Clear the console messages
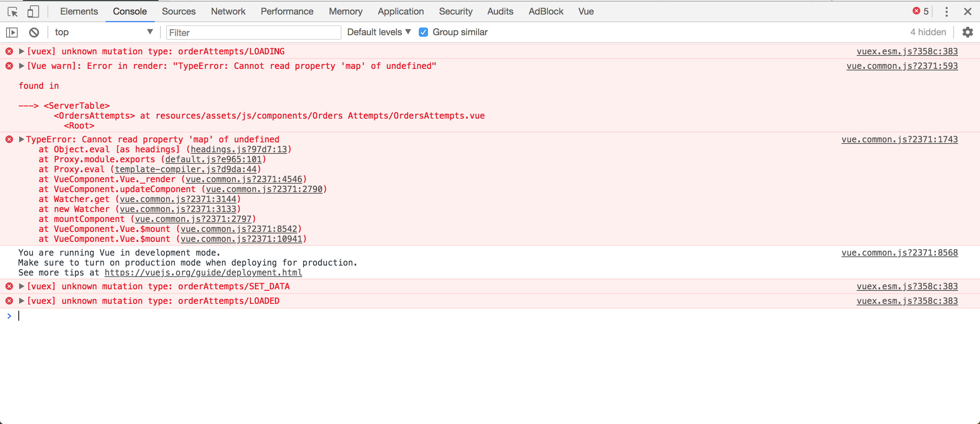Image resolution: width=980 pixels, height=424 pixels. point(34,32)
